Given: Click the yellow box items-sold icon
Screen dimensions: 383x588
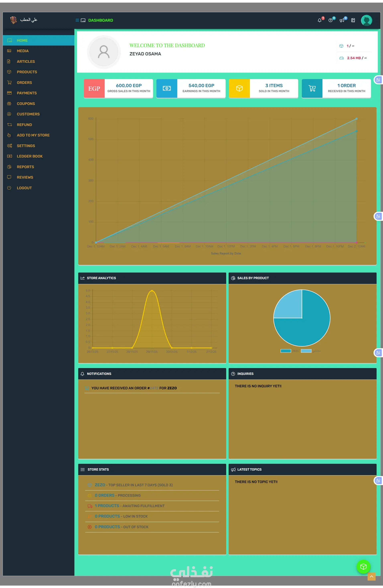Looking at the screenshot, I should coord(239,89).
